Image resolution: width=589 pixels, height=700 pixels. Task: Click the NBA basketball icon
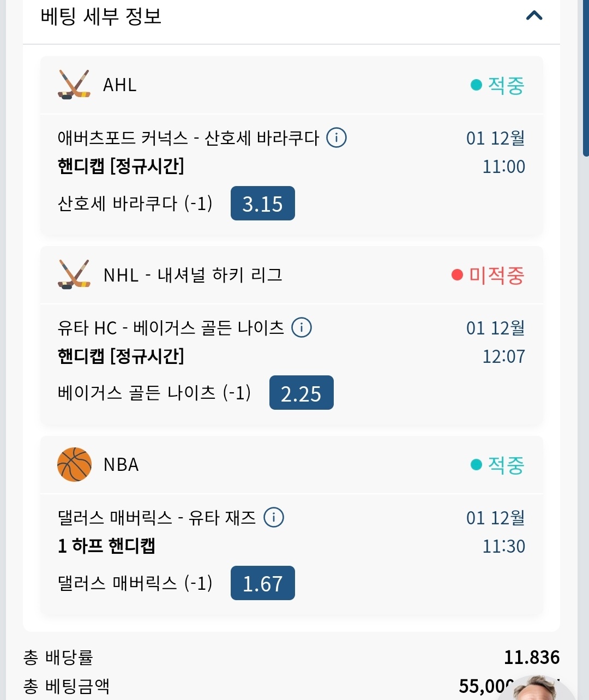coord(74,464)
